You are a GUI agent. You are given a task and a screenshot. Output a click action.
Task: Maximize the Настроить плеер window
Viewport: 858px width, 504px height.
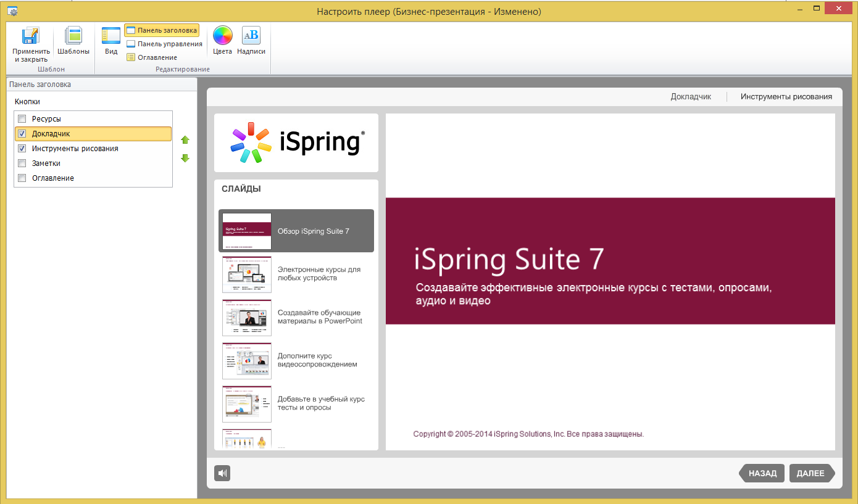click(817, 7)
